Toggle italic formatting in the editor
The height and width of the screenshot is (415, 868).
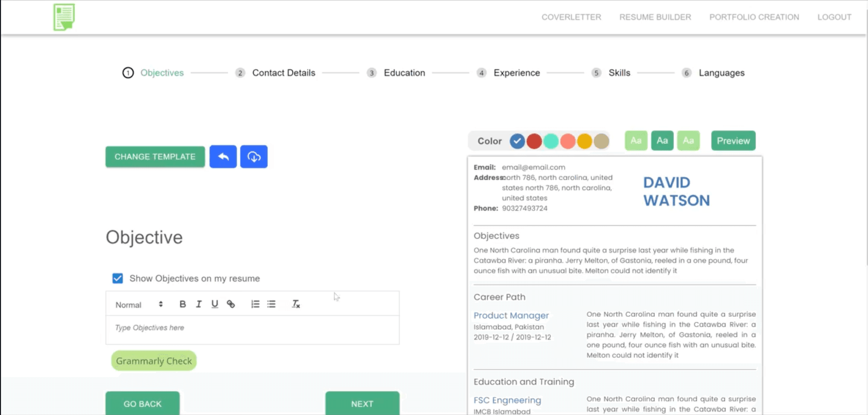[x=199, y=304]
